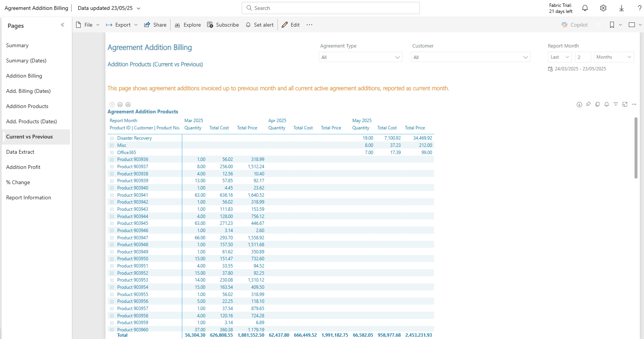Viewport: 644px width, 339px height.
Task: Click Edit pencil button
Action: click(291, 25)
